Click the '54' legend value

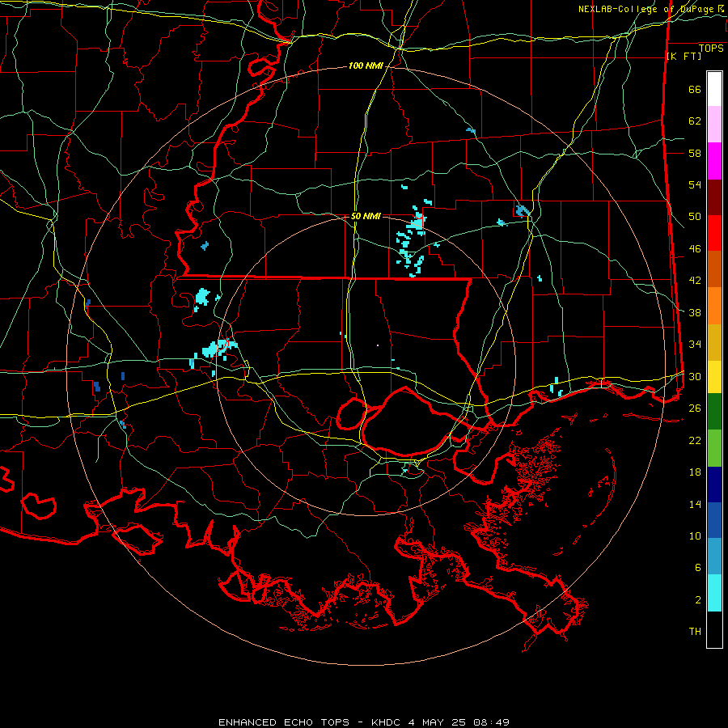[x=695, y=184]
